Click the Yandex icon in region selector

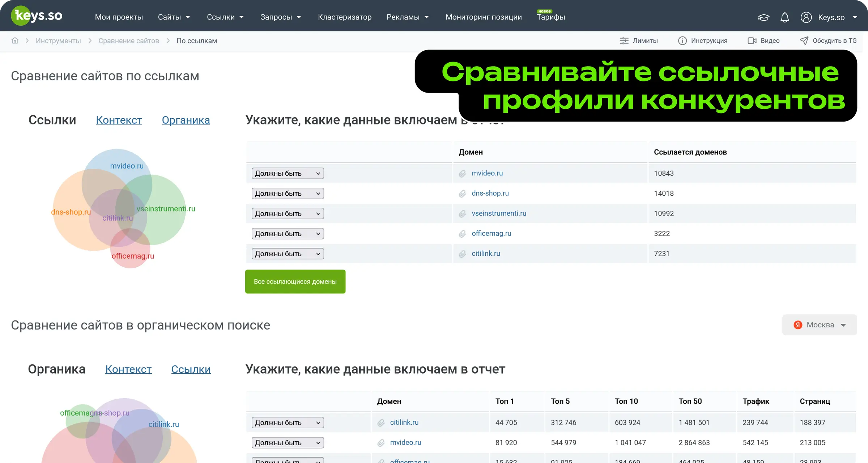click(x=798, y=325)
